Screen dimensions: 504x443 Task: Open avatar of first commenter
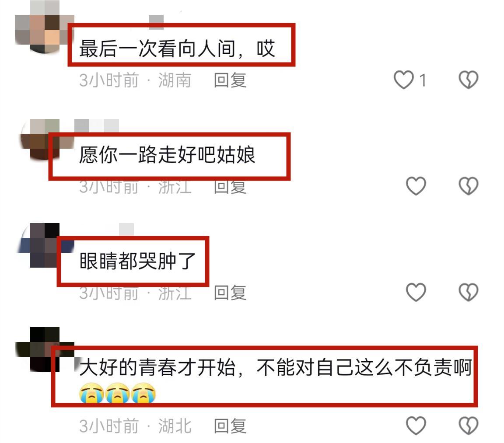click(44, 27)
